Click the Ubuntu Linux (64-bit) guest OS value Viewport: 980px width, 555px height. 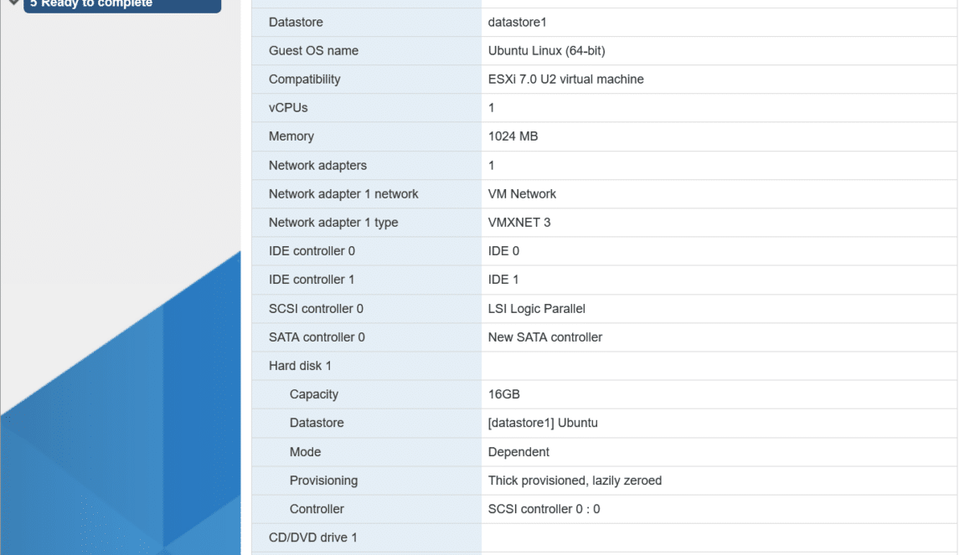[546, 51]
